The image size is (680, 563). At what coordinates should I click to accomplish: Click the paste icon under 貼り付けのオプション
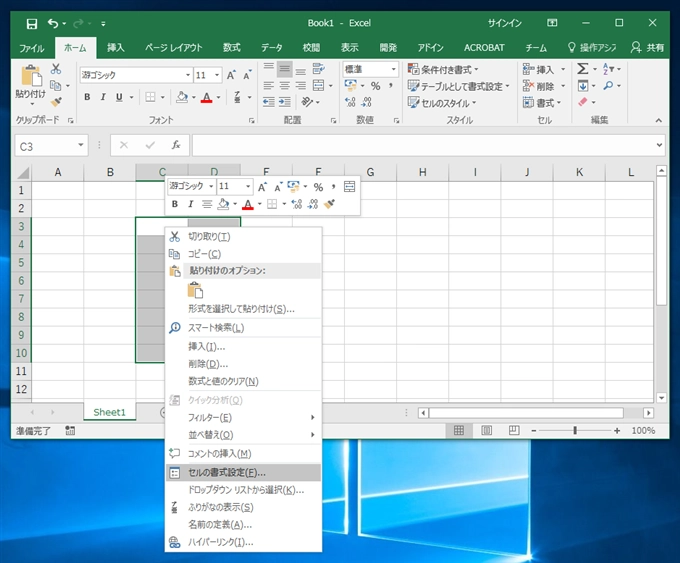tap(195, 290)
